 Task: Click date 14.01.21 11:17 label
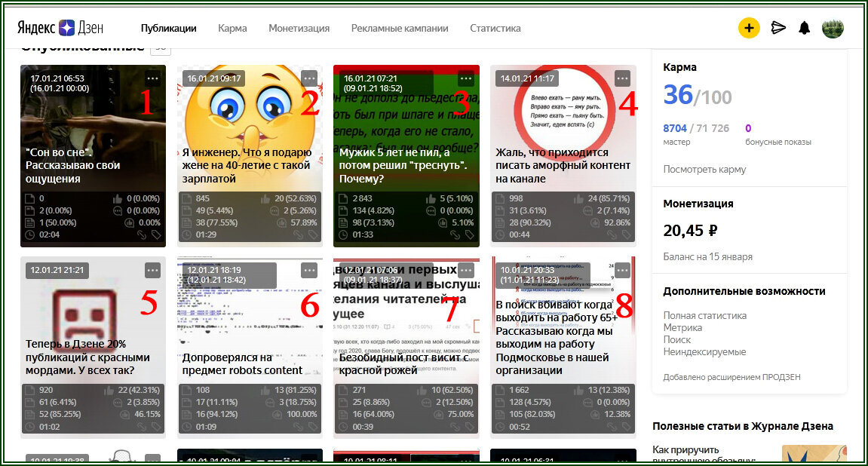[527, 78]
